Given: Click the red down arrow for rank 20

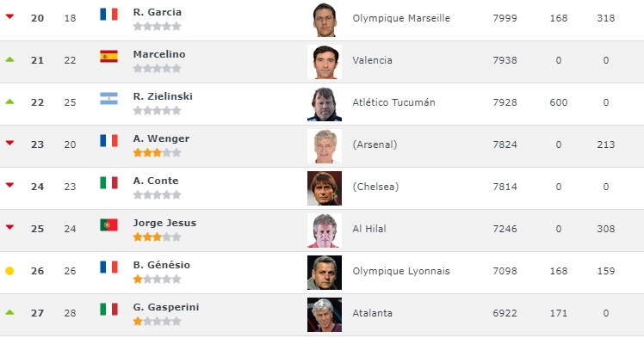Looking at the screenshot, I should [x=9, y=16].
